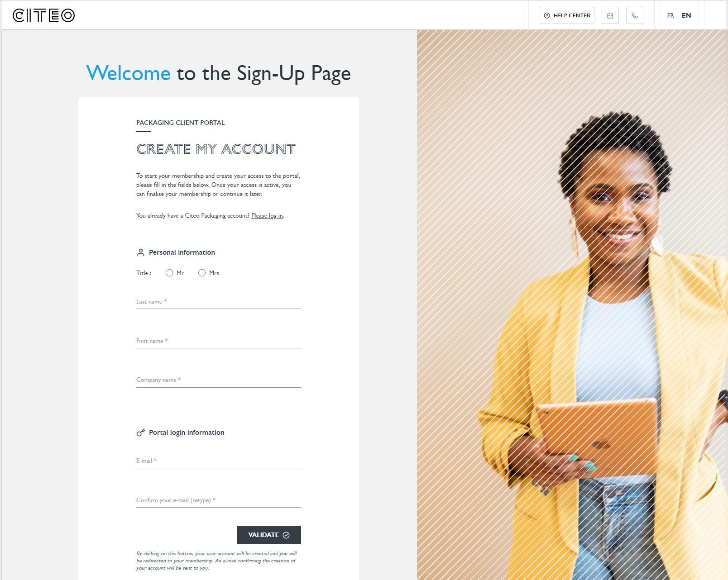Click the checkmark icon on Validate button
Image resolution: width=728 pixels, height=580 pixels.
[286, 535]
